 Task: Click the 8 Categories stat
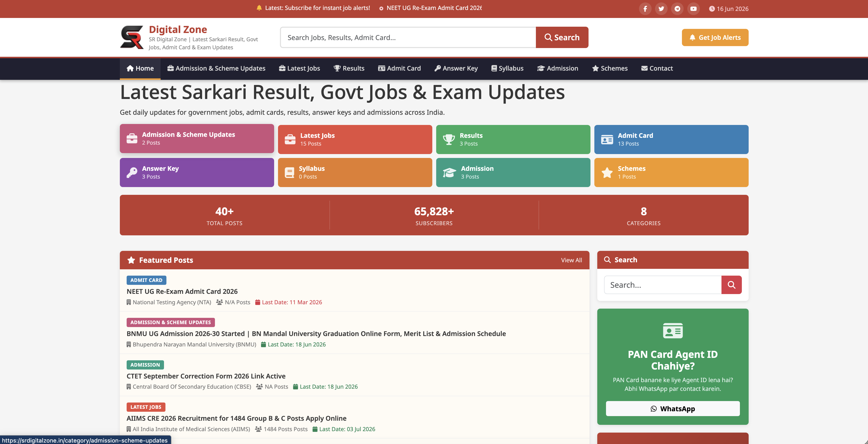click(644, 216)
